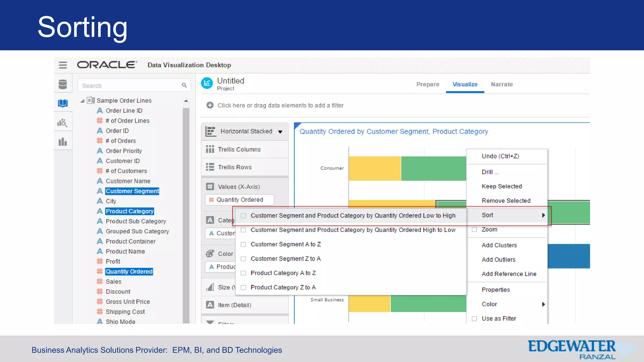Expand the Sort submenu arrow
The image size is (644, 362).
point(543,215)
